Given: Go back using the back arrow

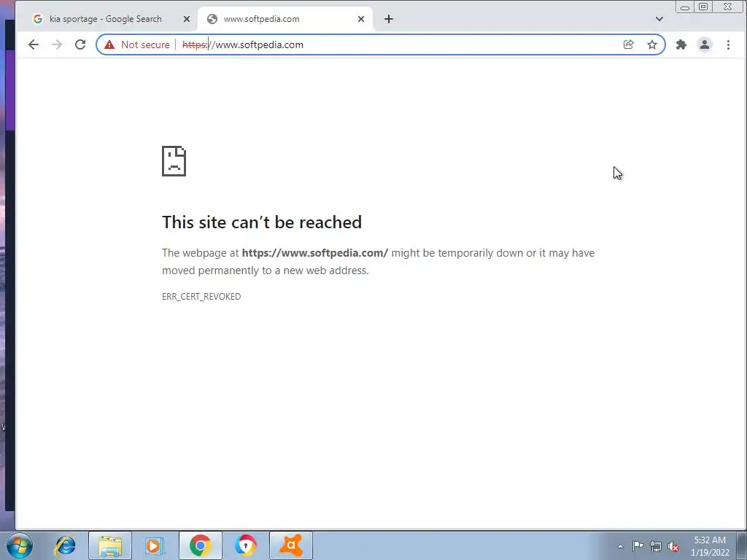Looking at the screenshot, I should (34, 44).
